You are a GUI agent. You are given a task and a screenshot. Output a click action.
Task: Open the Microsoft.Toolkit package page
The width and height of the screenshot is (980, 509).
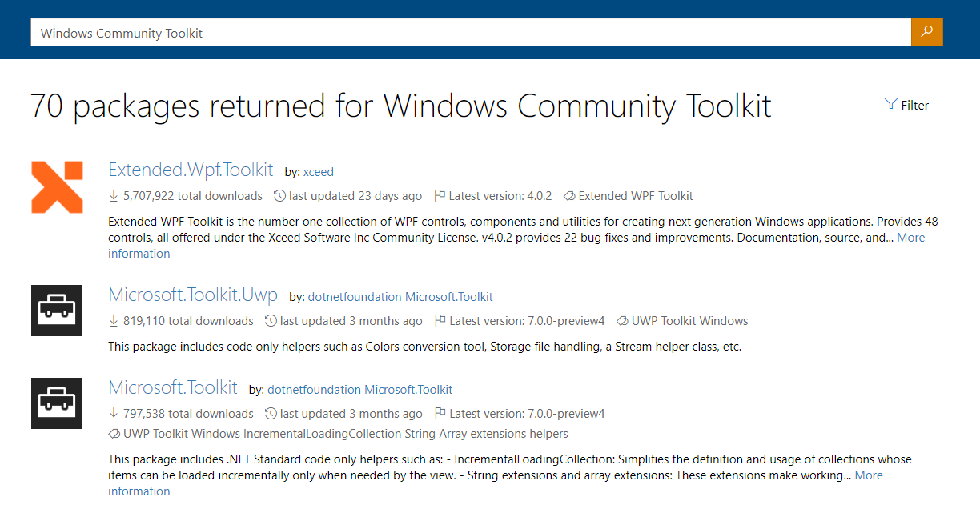(173, 387)
